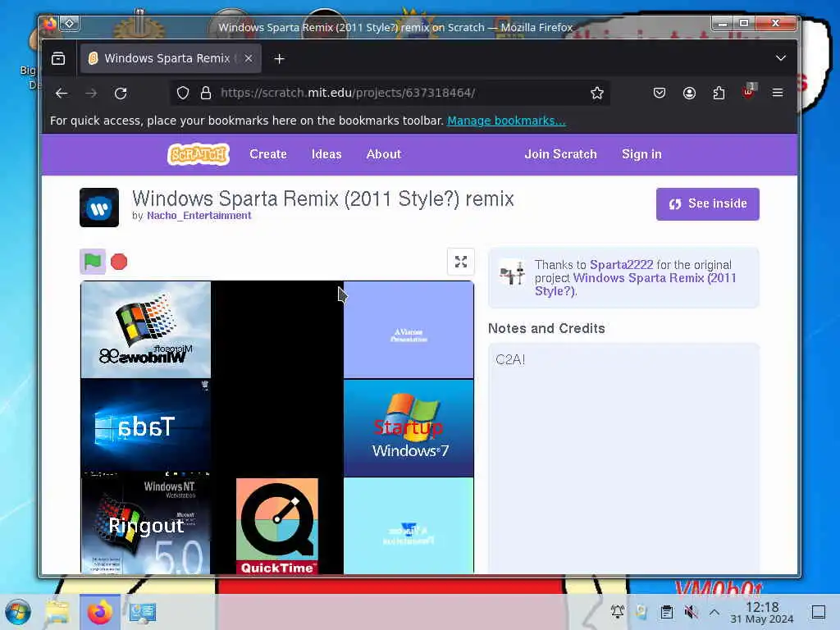Reload the current page
Image resolution: width=840 pixels, height=630 pixels.
(x=121, y=94)
